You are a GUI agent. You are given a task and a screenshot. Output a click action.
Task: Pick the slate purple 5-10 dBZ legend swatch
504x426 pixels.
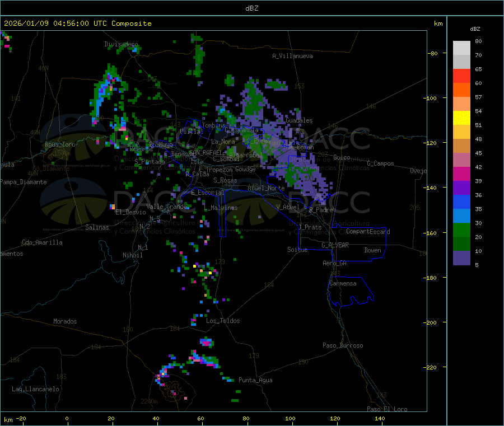(x=461, y=258)
